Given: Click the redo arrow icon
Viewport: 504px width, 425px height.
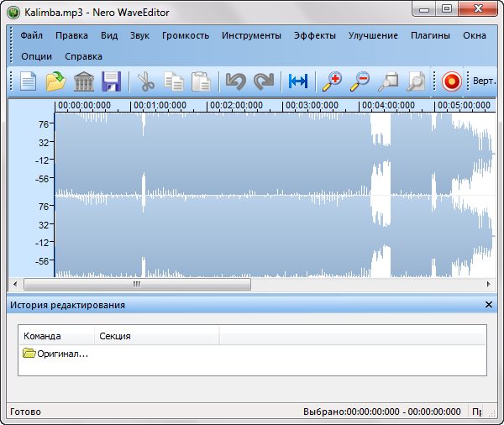Looking at the screenshot, I should pos(264,81).
